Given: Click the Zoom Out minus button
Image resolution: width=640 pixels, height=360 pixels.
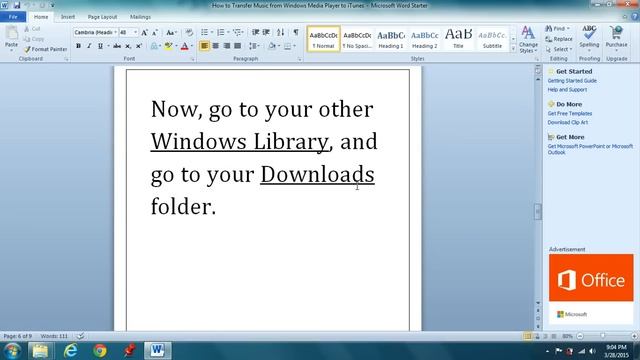Looking at the screenshot, I should pyautogui.click(x=580, y=336).
